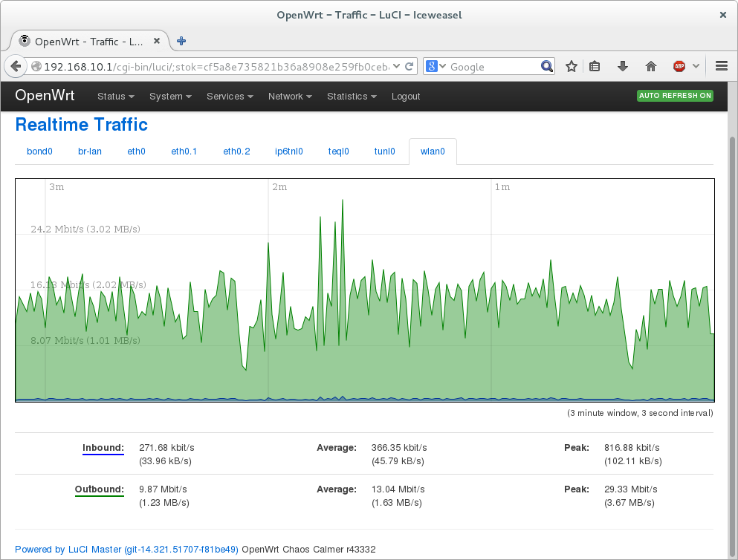This screenshot has height=560, width=738.
Task: Select the eth0.1 interface tab
Action: coord(184,152)
